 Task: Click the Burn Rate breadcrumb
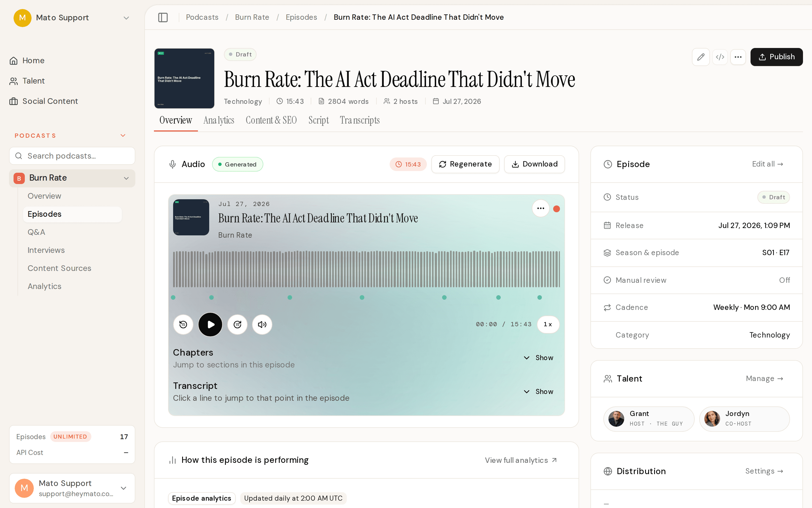coord(252,17)
